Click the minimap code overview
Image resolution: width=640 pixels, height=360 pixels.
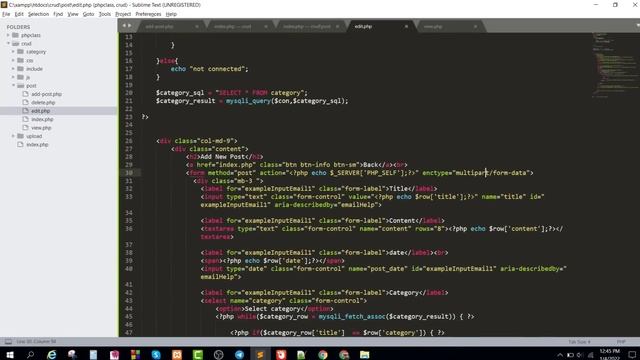click(615, 65)
